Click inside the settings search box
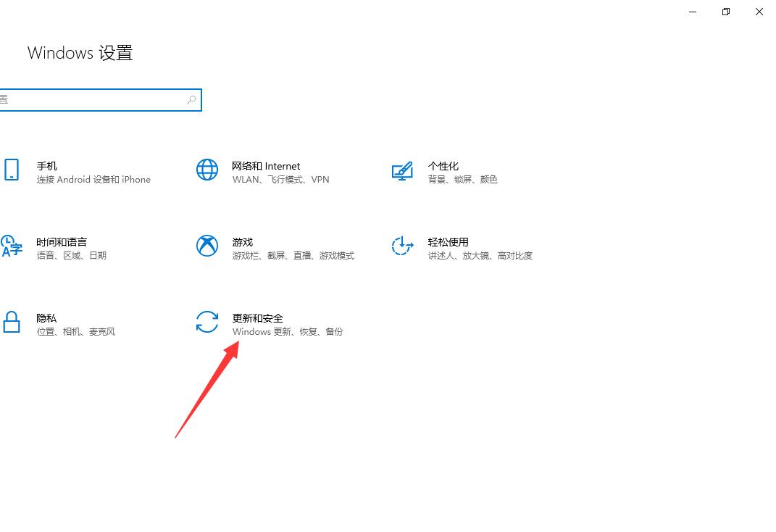The height and width of the screenshot is (532, 776). pyautogui.click(x=101, y=100)
